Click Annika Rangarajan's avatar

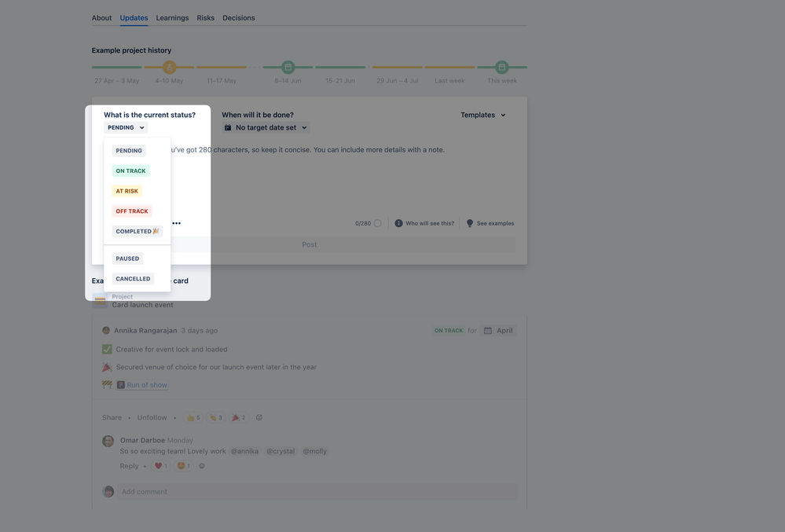pyautogui.click(x=106, y=330)
